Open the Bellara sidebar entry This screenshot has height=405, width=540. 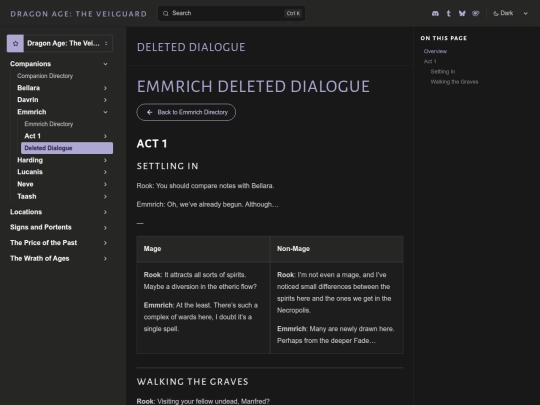(29, 88)
